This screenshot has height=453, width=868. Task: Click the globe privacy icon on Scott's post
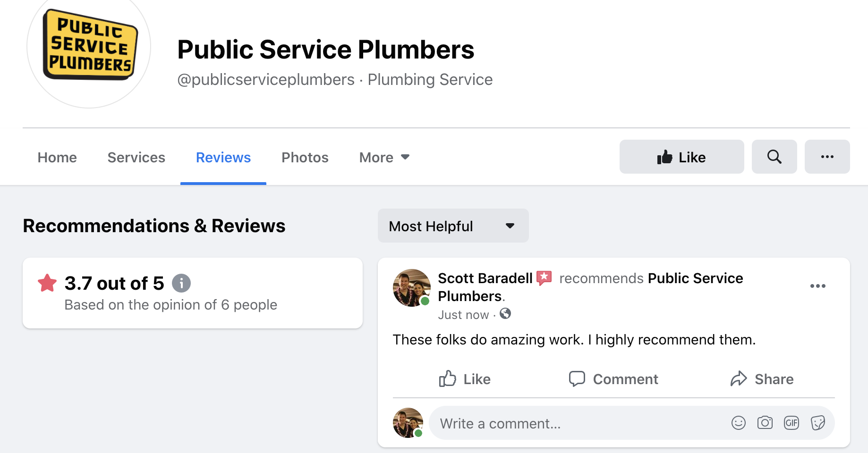[505, 314]
